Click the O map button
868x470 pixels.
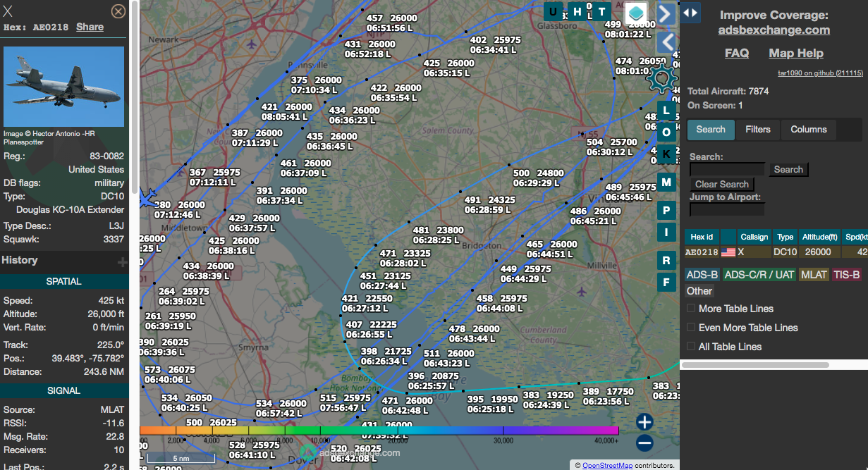coord(666,132)
